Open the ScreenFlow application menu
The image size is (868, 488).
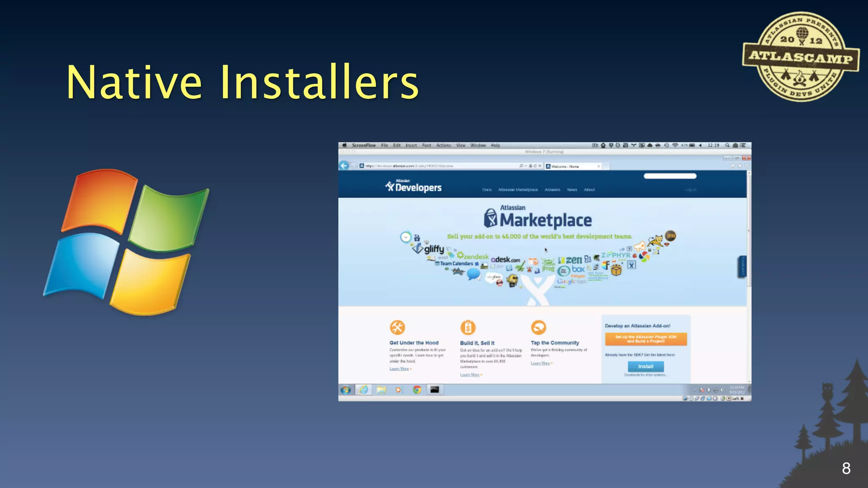[364, 145]
